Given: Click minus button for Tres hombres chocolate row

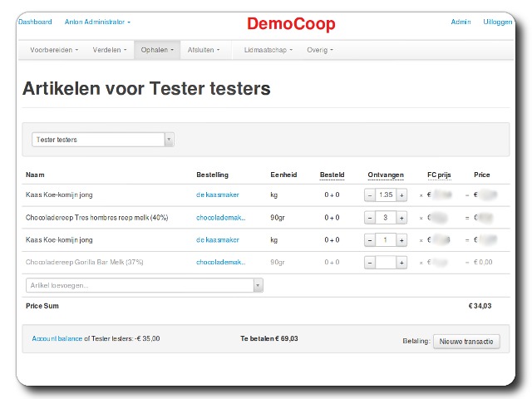Looking at the screenshot, I should click(x=370, y=217).
